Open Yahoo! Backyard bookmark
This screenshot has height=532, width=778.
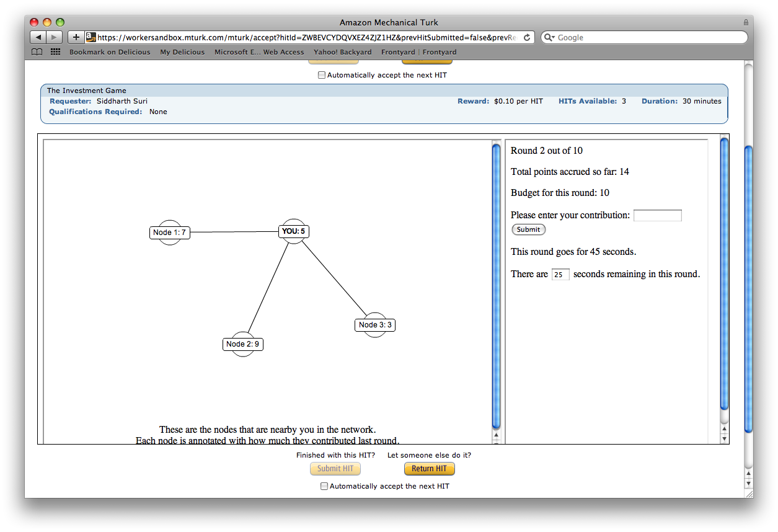[343, 52]
